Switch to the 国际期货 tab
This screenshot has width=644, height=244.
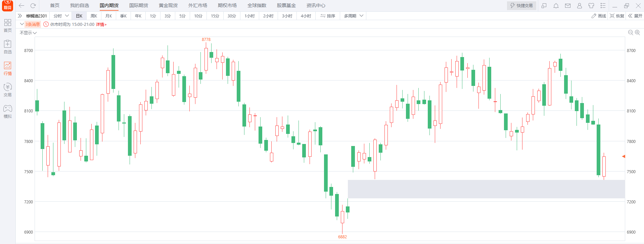138,6
